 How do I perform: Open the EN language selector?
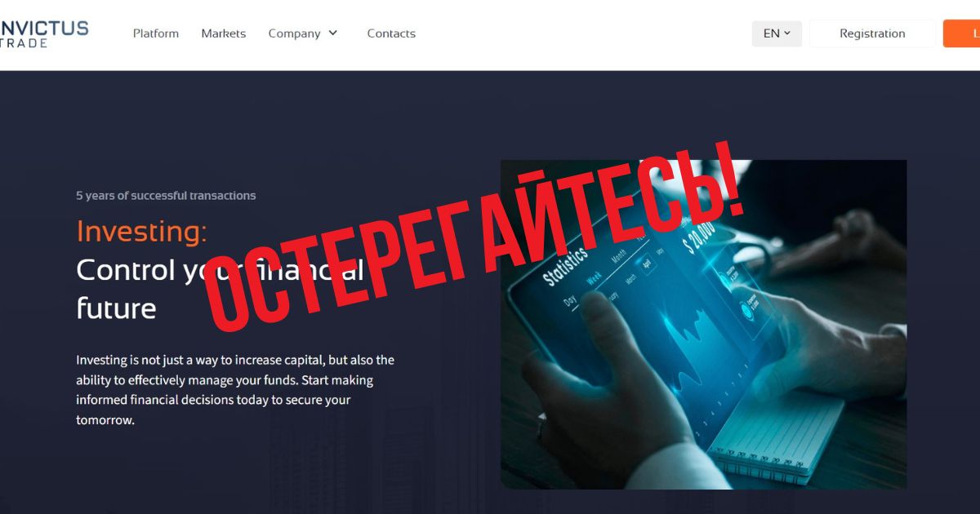tap(777, 33)
